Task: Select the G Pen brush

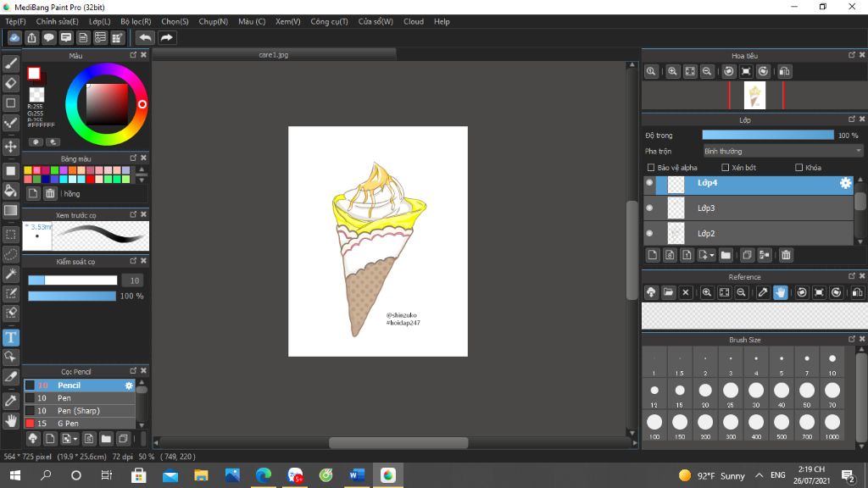Action: (68, 424)
